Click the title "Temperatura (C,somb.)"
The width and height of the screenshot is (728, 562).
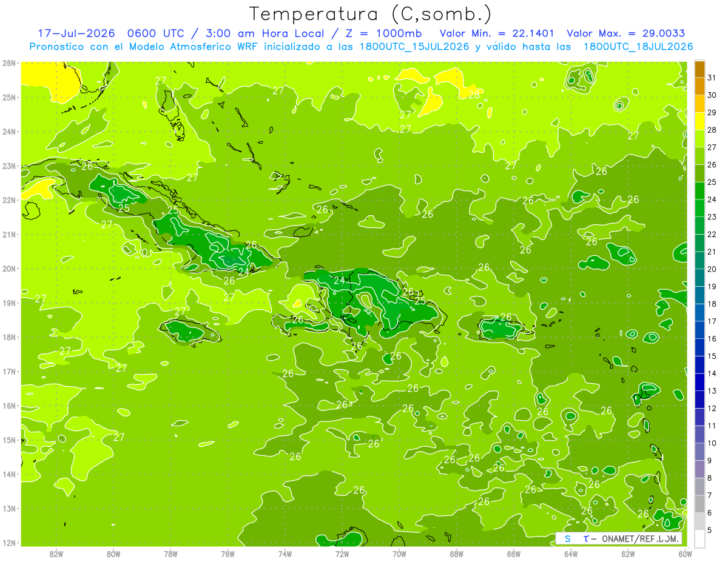pyautogui.click(x=370, y=14)
